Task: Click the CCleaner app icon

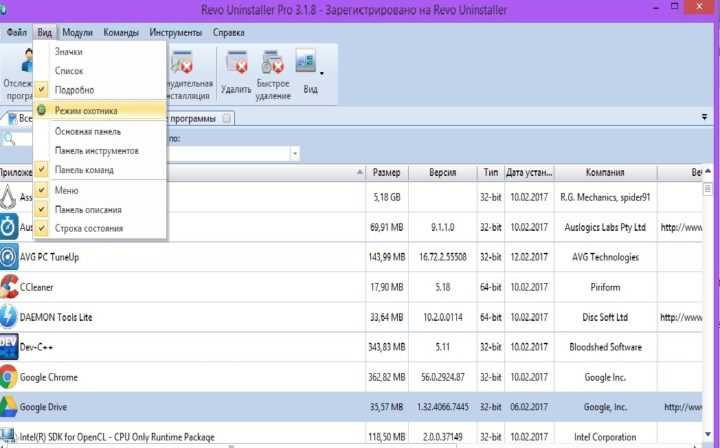Action: click(x=9, y=287)
